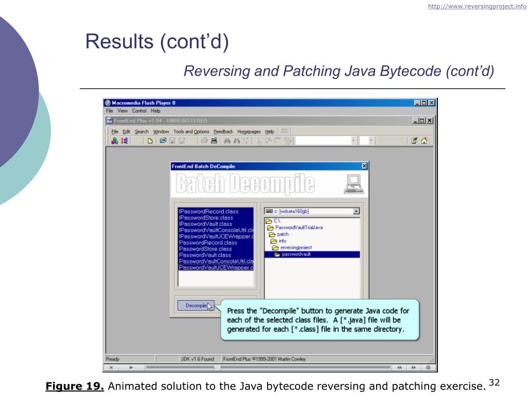Open the FrontEnd Plus Edit menu
Viewport: 532px width, 399px height.
(x=127, y=131)
